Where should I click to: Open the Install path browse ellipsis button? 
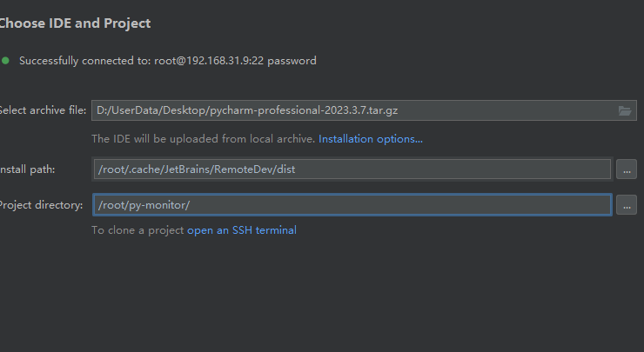pyautogui.click(x=626, y=169)
